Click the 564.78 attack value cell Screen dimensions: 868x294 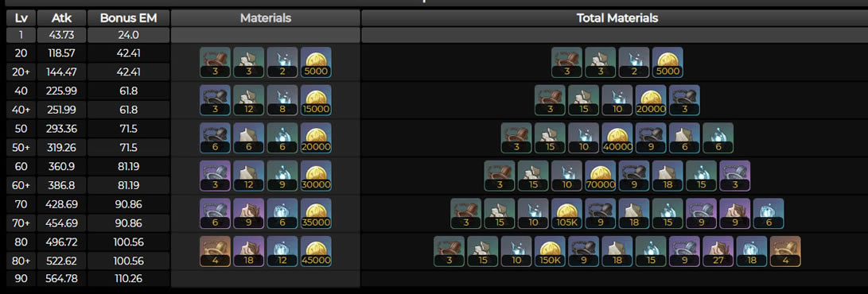click(61, 278)
